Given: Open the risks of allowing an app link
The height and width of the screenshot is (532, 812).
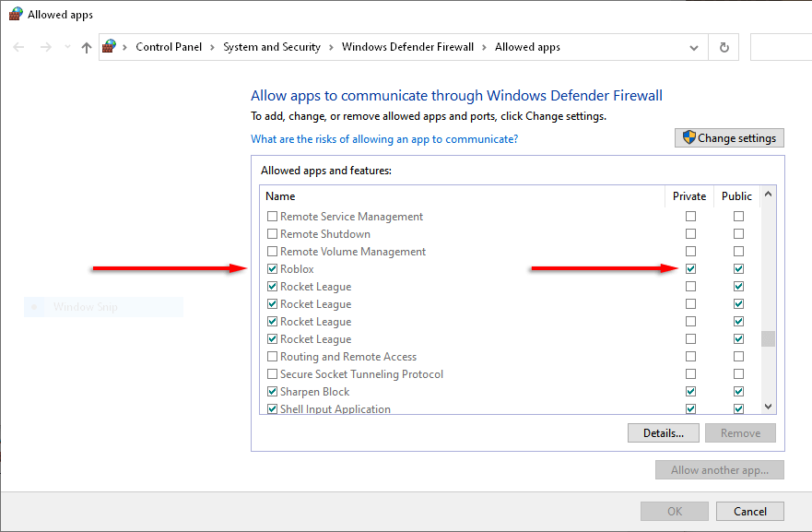Looking at the screenshot, I should click(384, 139).
